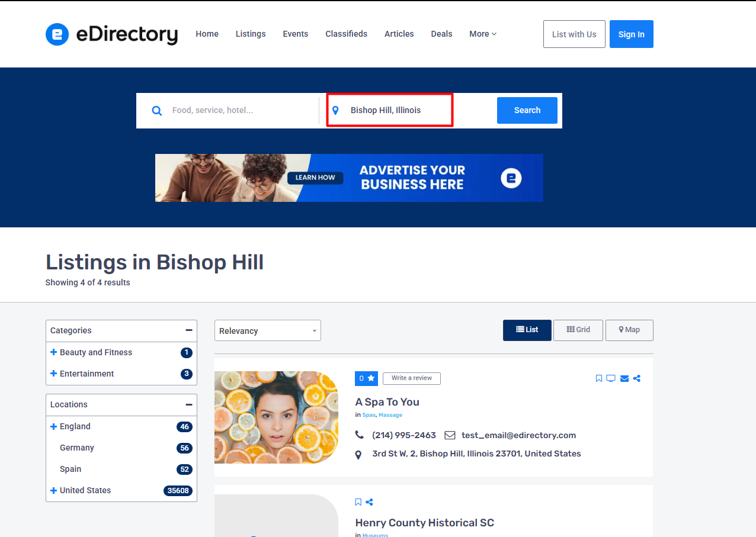Image resolution: width=756 pixels, height=537 pixels.
Task: Expand Beauty and Fitness category
Action: click(x=54, y=352)
